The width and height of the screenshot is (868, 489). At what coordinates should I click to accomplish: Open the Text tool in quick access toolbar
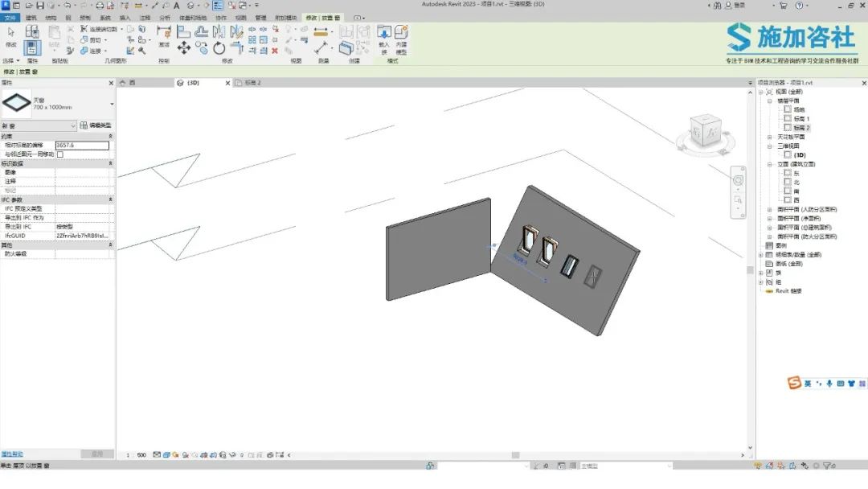pos(177,6)
